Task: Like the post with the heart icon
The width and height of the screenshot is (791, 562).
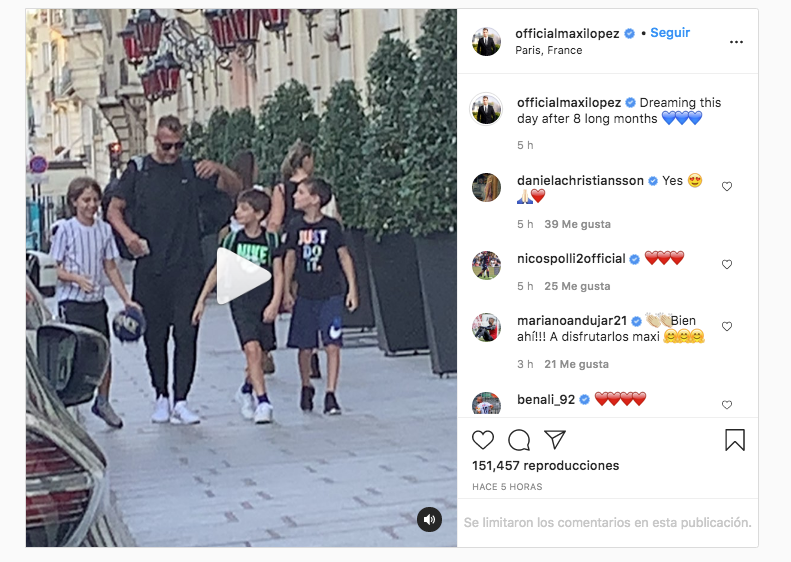Action: (x=483, y=440)
